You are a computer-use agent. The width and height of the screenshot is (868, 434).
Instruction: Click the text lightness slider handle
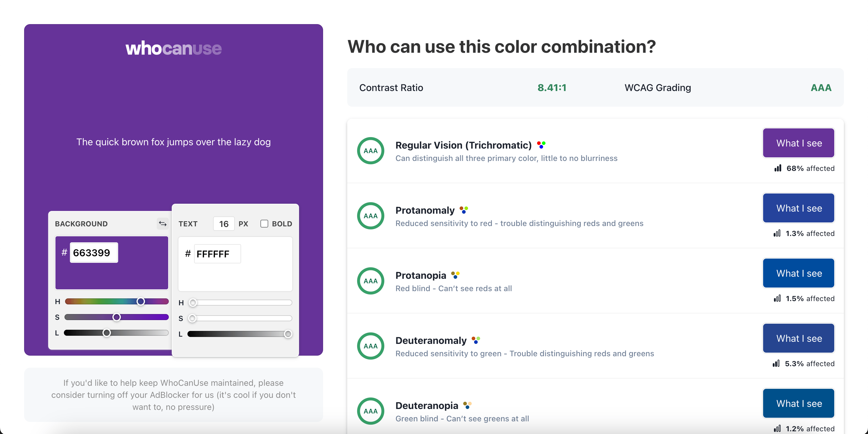click(288, 334)
